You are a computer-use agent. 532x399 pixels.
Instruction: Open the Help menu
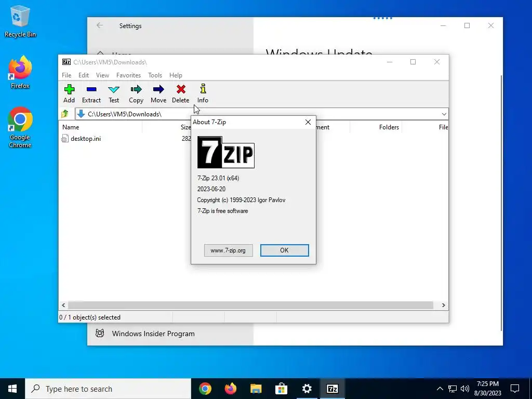pos(176,75)
